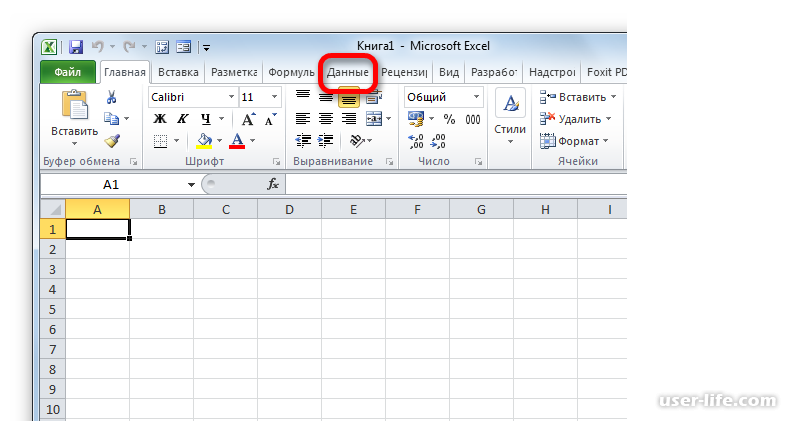Viewport: 792px width, 421px height.
Task: Switch to the Данные tab
Action: pyautogui.click(x=348, y=72)
